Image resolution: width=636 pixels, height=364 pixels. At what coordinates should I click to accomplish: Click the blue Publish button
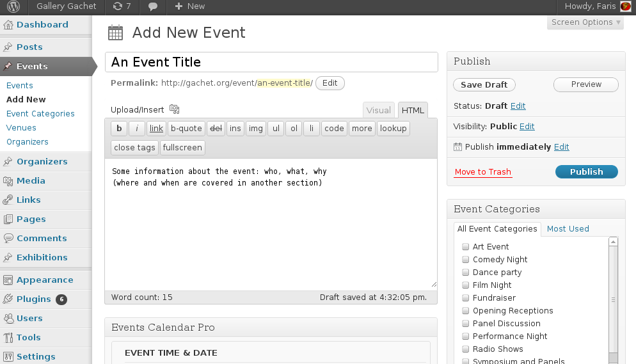point(587,172)
